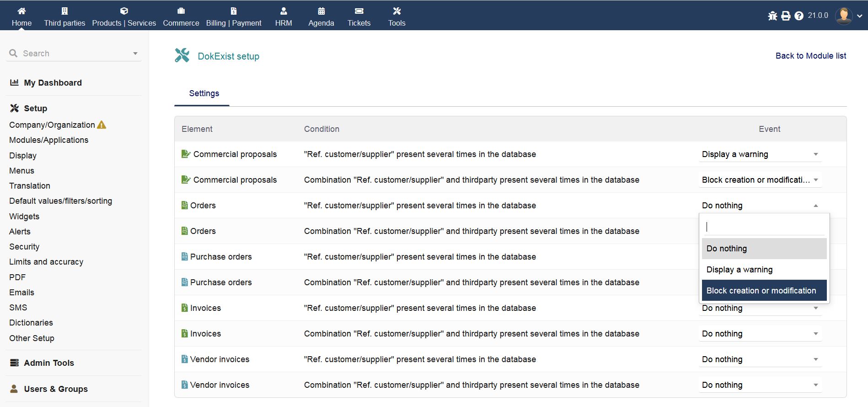This screenshot has height=407, width=868.
Task: Click the dropdown filter text field
Action: 764,227
